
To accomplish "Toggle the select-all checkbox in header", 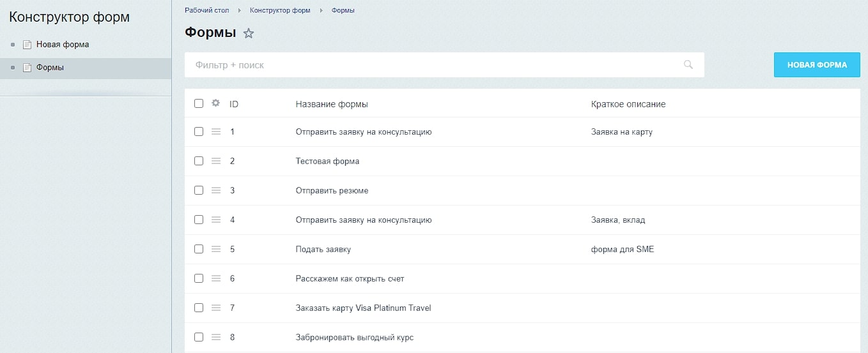I will tap(199, 103).
